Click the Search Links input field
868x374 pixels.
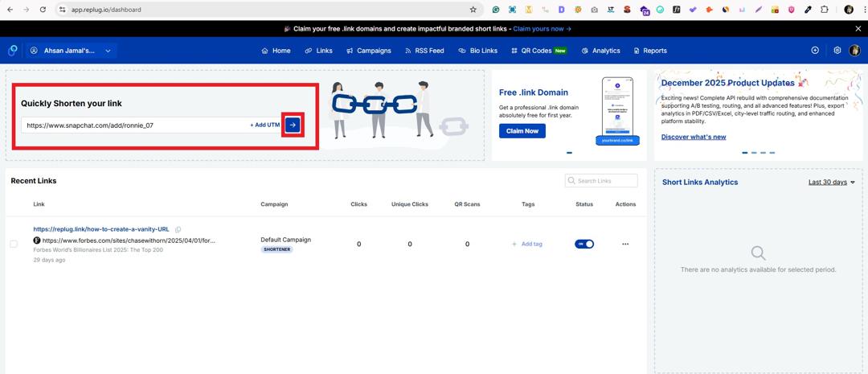[601, 181]
